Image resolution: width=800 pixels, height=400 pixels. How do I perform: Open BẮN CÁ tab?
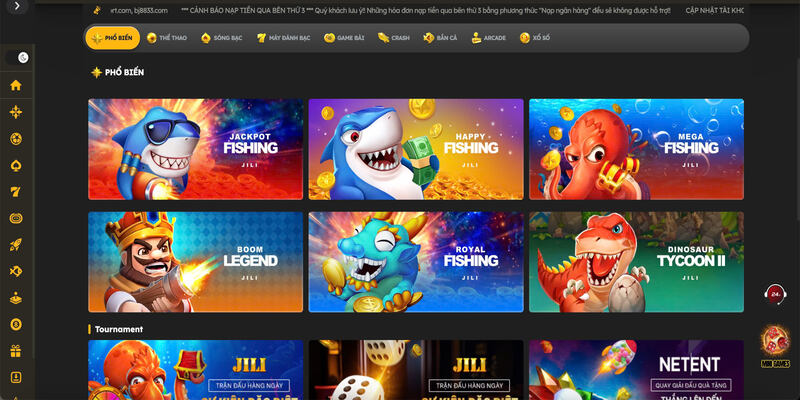(440, 38)
